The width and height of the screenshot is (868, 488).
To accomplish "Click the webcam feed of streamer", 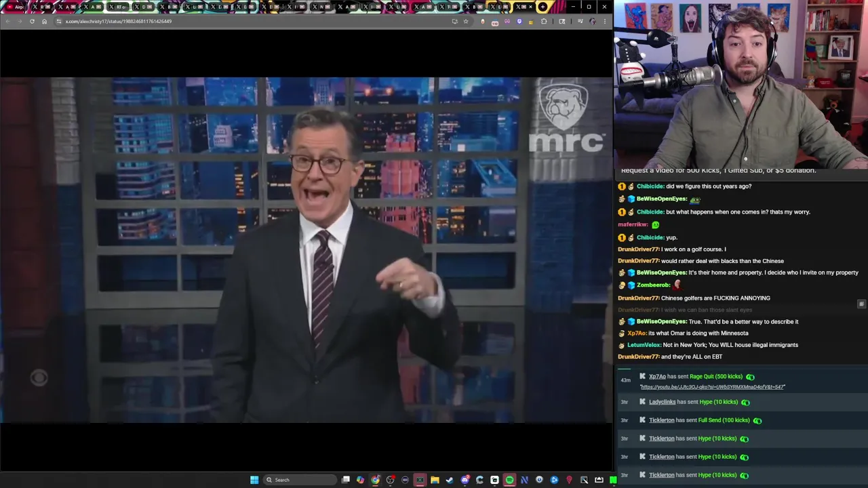I will (x=741, y=84).
